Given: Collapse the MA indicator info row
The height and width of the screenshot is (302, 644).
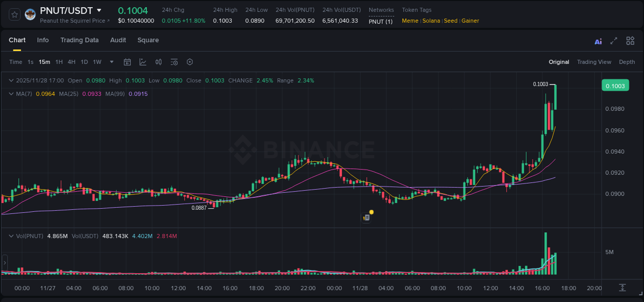Looking at the screenshot, I should click(x=10, y=94).
